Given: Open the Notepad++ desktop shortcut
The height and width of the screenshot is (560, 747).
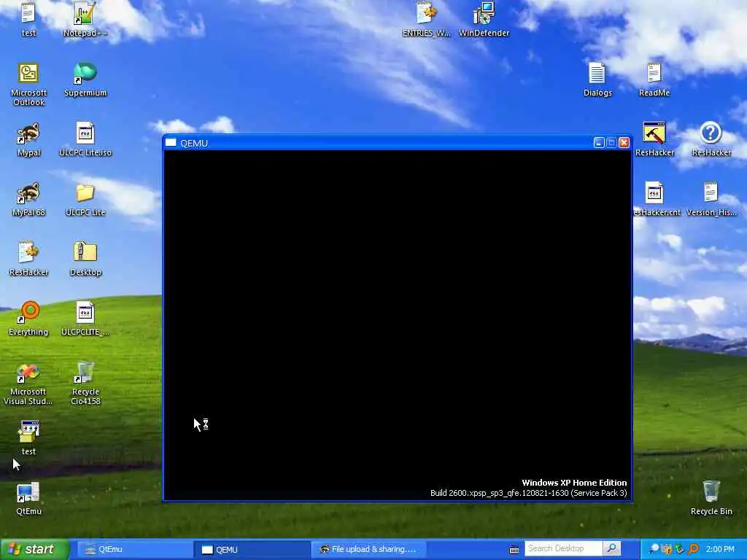Looking at the screenshot, I should (x=85, y=19).
